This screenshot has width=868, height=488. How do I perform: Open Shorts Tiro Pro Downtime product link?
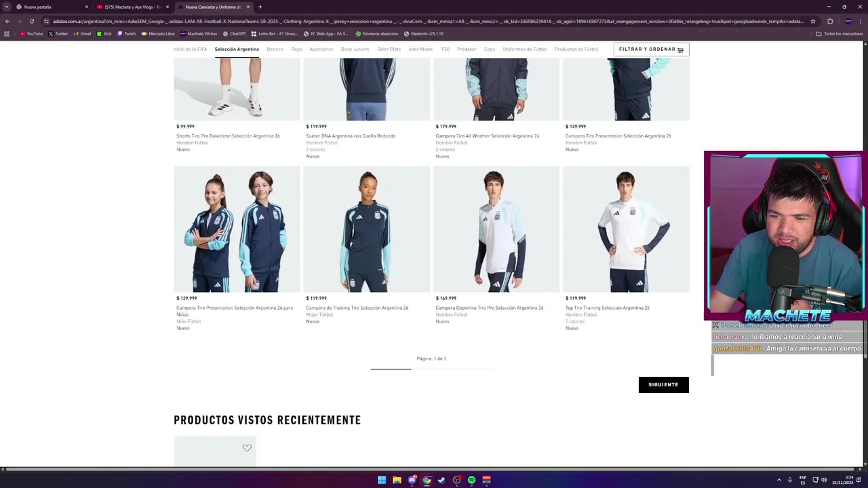point(228,136)
